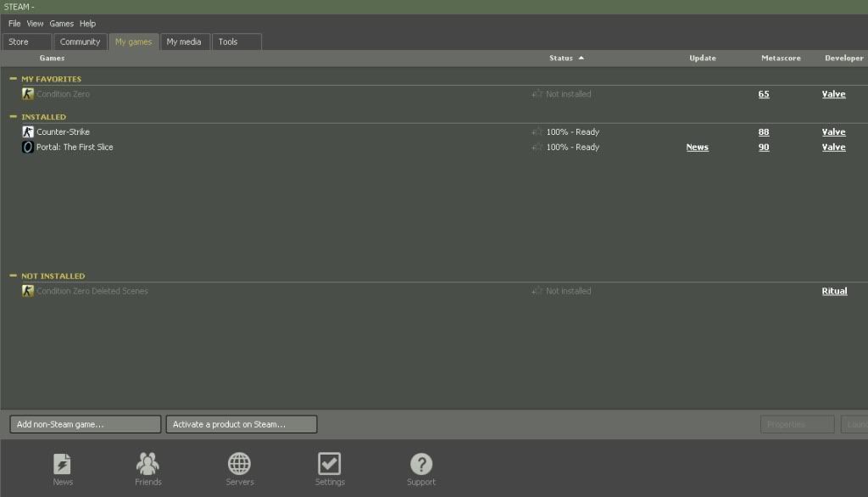This screenshot has width=868, height=497.
Task: Toggle favorite star for Counter-Strike
Action: [x=537, y=131]
